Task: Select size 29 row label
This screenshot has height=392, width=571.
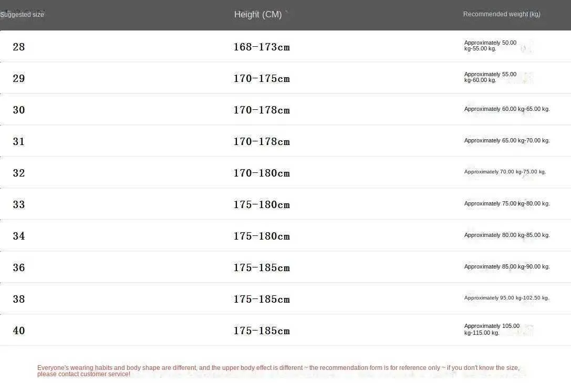Action: [x=18, y=78]
